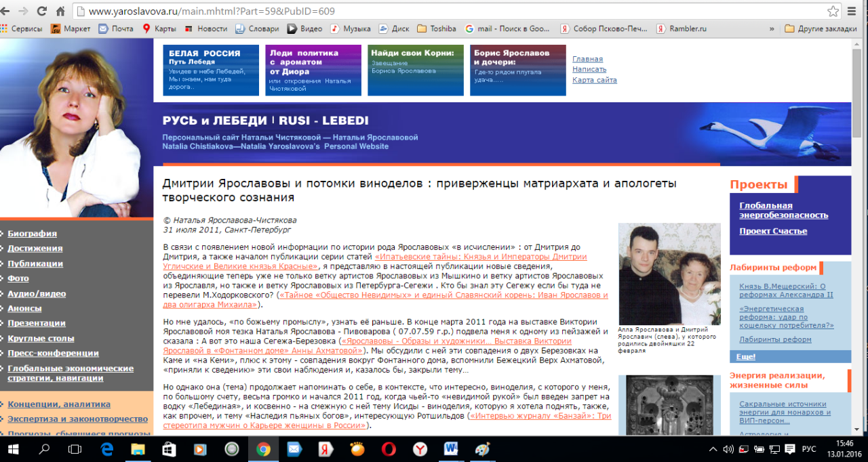Viewport: 868px width, 462px height.
Task: Reload the page with the refresh icon
Action: tap(42, 12)
